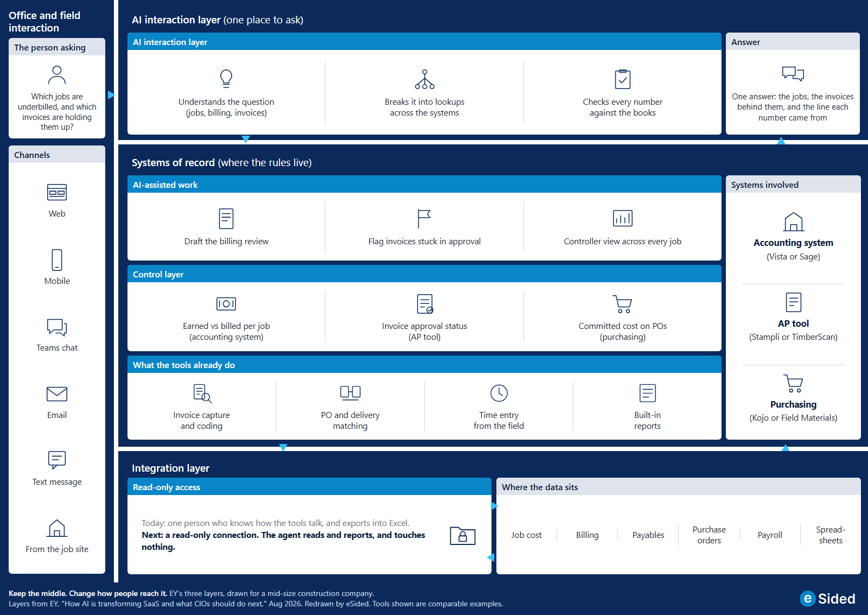Click the AI interaction layer blue header
Screen dimensions: 868x615
click(424, 42)
